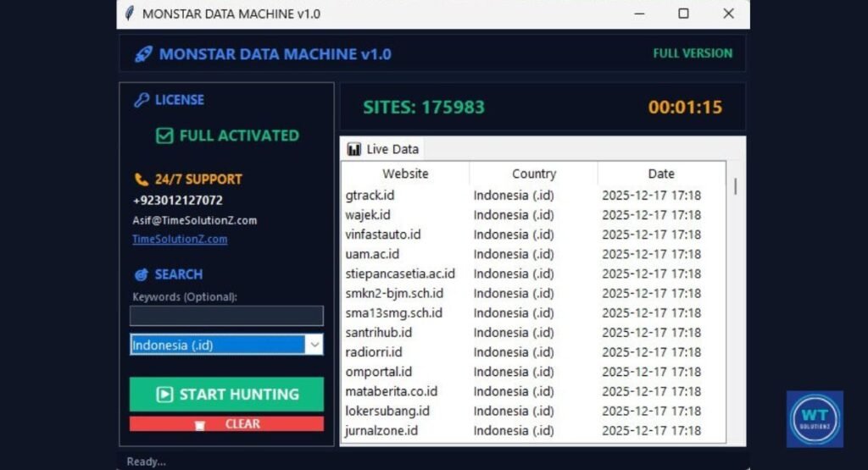Click Country cell in the radiorri.id row
Image resolution: width=868 pixels, height=470 pixels.
tap(514, 352)
